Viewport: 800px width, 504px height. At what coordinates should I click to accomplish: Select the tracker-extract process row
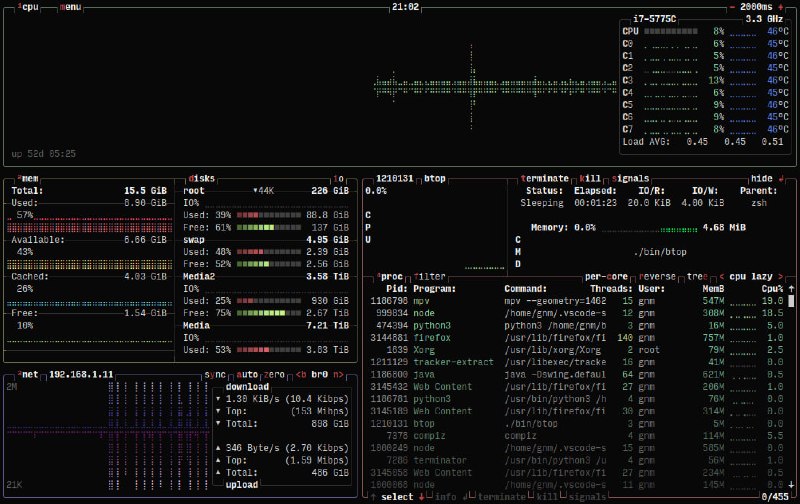pyautogui.click(x=577, y=362)
